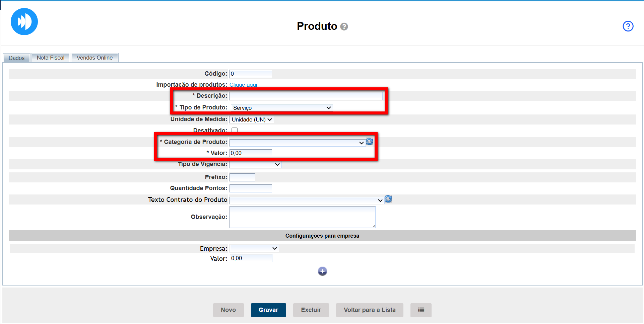The image size is (644, 324).
Task: Focus the Descrição text field
Action: pyautogui.click(x=306, y=96)
